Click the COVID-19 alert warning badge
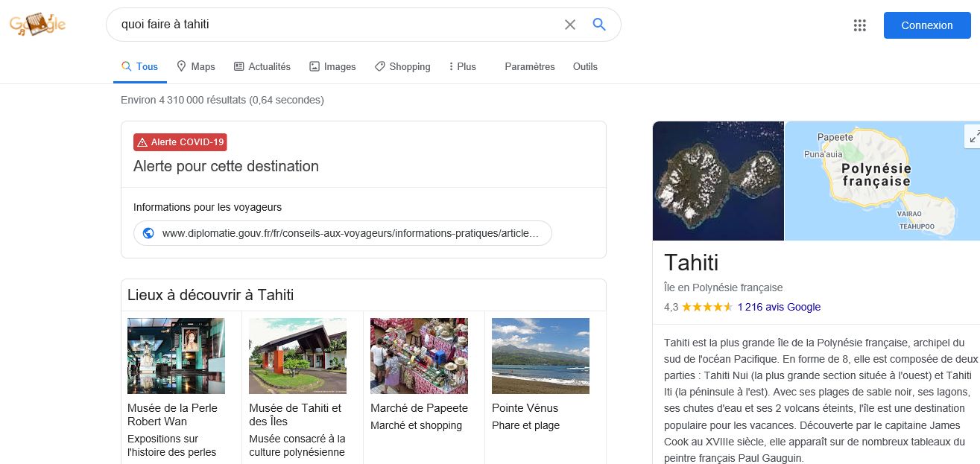980x464 pixels. [x=180, y=142]
